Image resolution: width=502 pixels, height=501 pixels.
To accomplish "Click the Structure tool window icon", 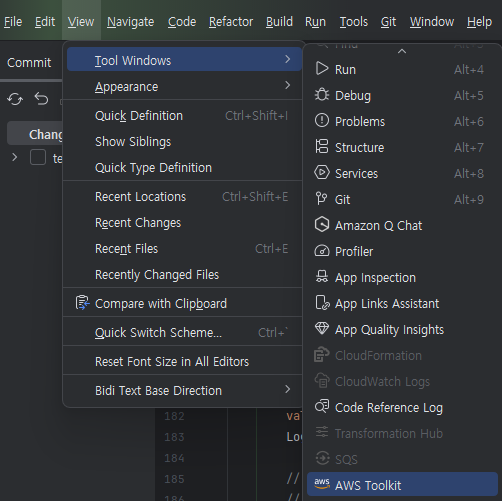I will coord(322,147).
